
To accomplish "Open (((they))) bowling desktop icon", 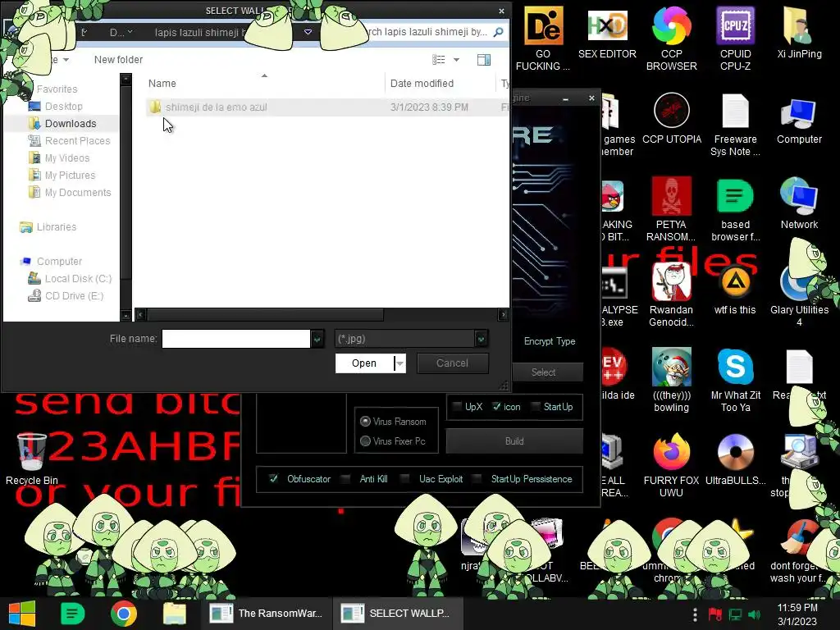I will click(671, 380).
